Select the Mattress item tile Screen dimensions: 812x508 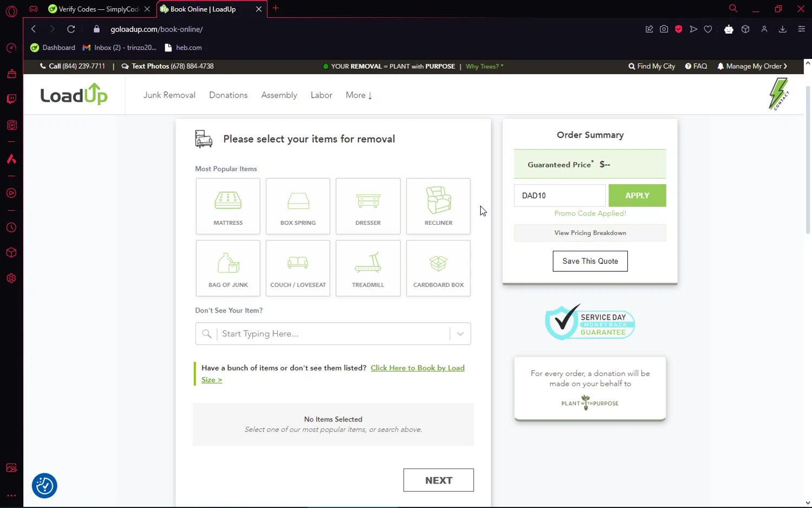pyautogui.click(x=228, y=206)
